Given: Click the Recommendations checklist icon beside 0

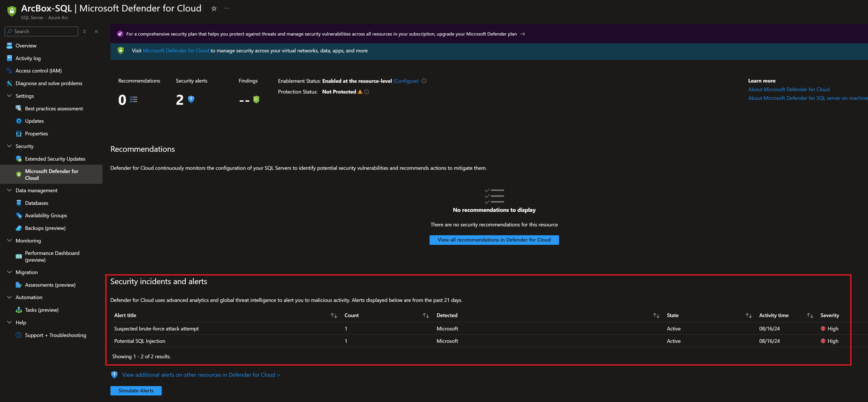Looking at the screenshot, I should [134, 99].
